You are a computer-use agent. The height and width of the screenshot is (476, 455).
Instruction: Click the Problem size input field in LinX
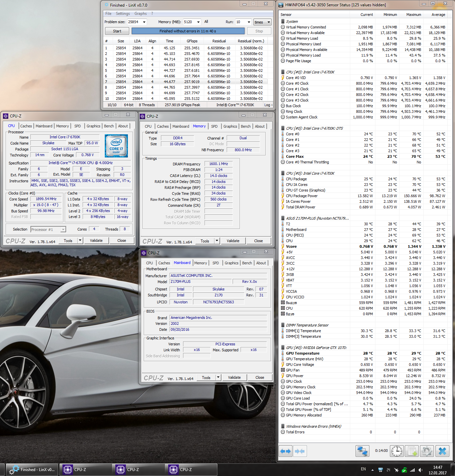134,22
